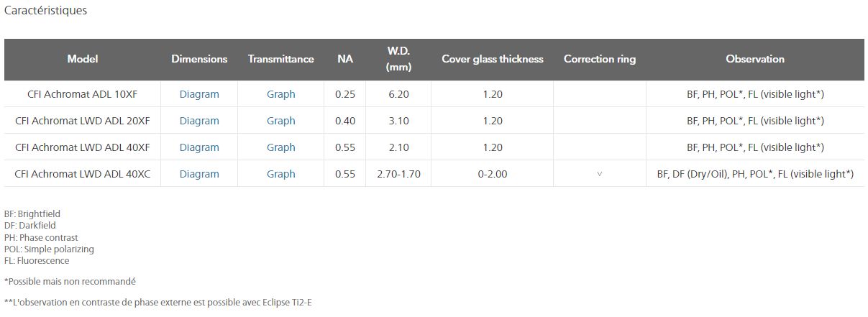This screenshot has width=868, height=317.
Task: Open Diagram link for LWD ADL 20XF
Action: pos(199,121)
